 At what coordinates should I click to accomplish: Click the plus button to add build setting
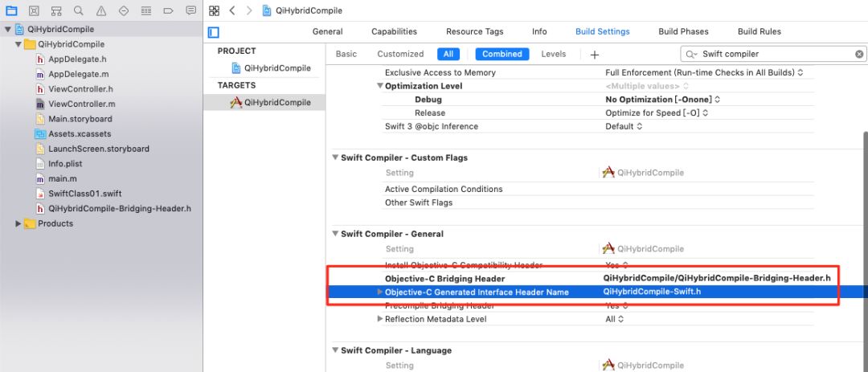595,55
